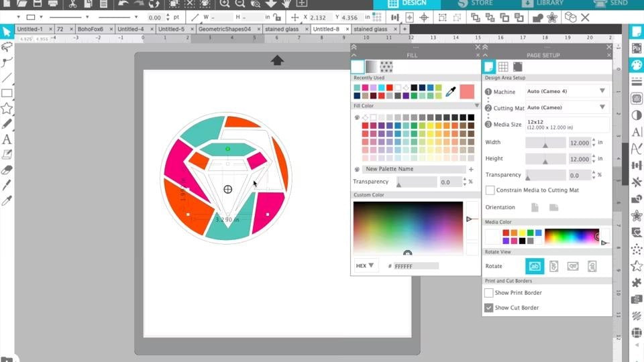The width and height of the screenshot is (644, 362).
Task: Choose the Draw a Rectangle tool
Action: pos(7,93)
